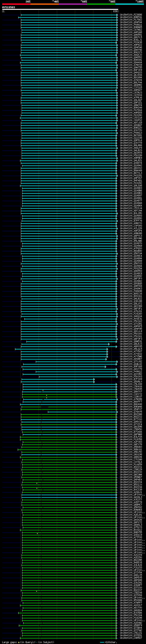Open the UniRef100_P17562 hit label
This screenshot has width=146, height=644.
point(131,20)
